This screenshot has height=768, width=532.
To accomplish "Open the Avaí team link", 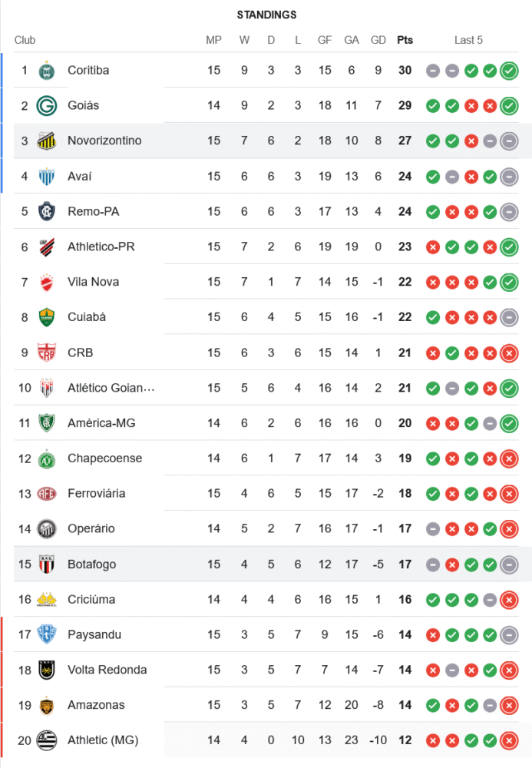I will (79, 177).
